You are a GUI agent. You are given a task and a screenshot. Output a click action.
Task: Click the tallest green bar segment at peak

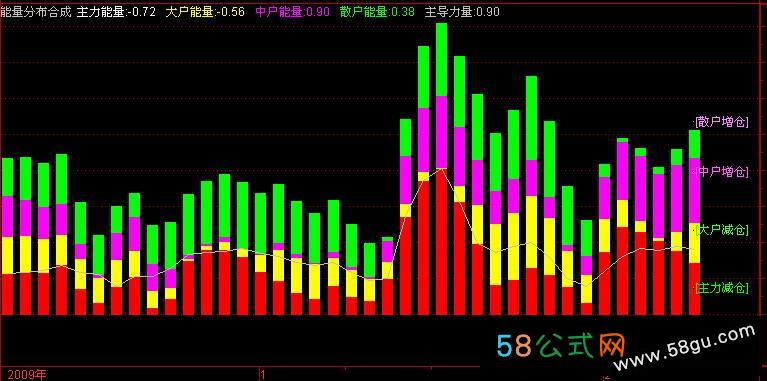[441, 59]
